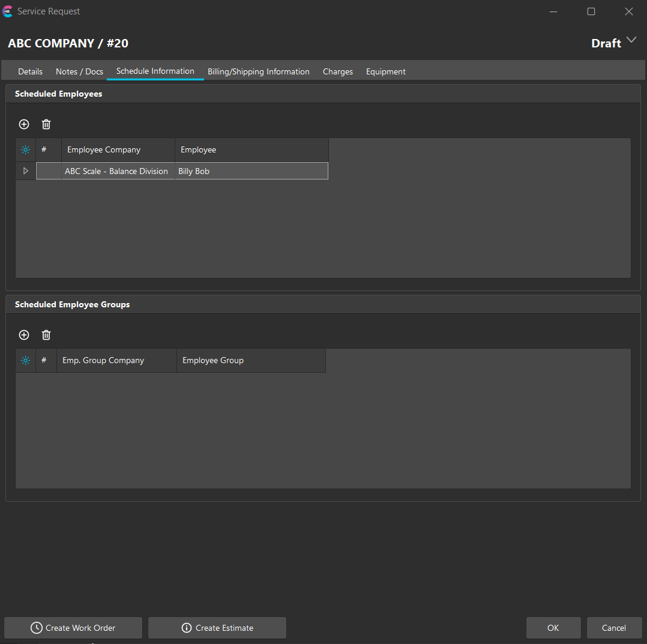Select the ABC Scale - Balance Division cell
The height and width of the screenshot is (644, 647).
[x=116, y=171]
